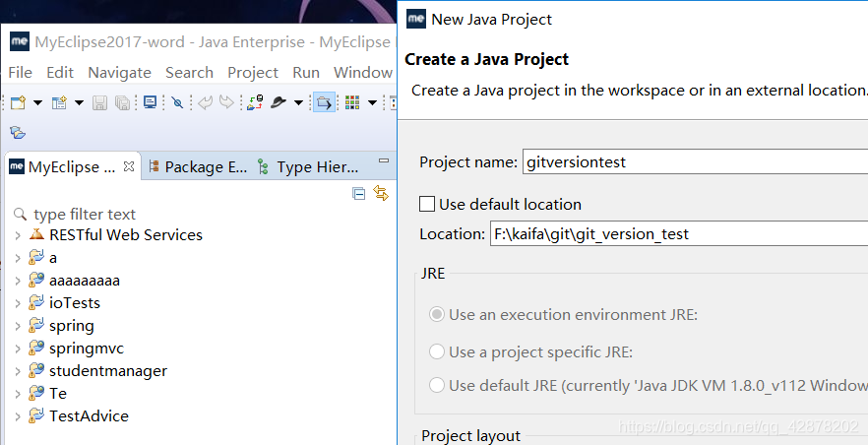Minimize the explorer view panel
Viewport: 868px width, 445px height.
coord(384,161)
